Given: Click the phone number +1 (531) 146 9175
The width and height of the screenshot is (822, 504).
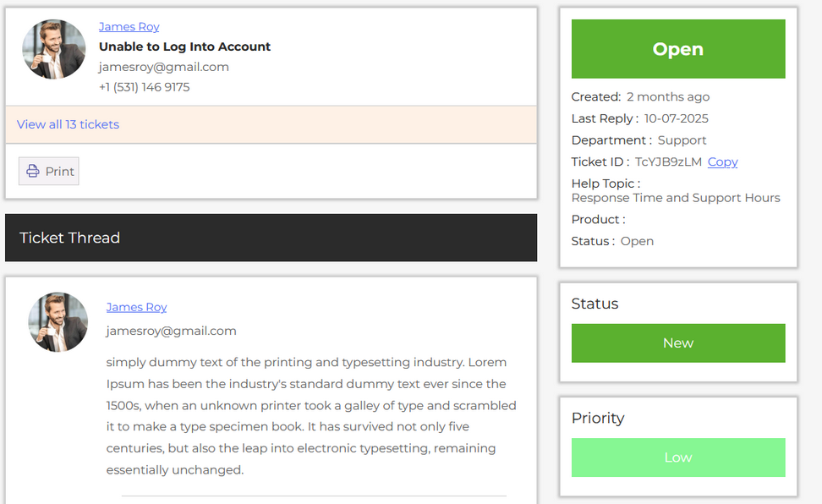Looking at the screenshot, I should [x=144, y=87].
